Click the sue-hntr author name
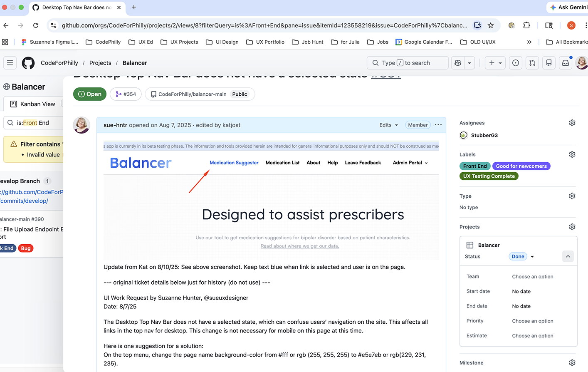This screenshot has width=588, height=372. tap(115, 125)
